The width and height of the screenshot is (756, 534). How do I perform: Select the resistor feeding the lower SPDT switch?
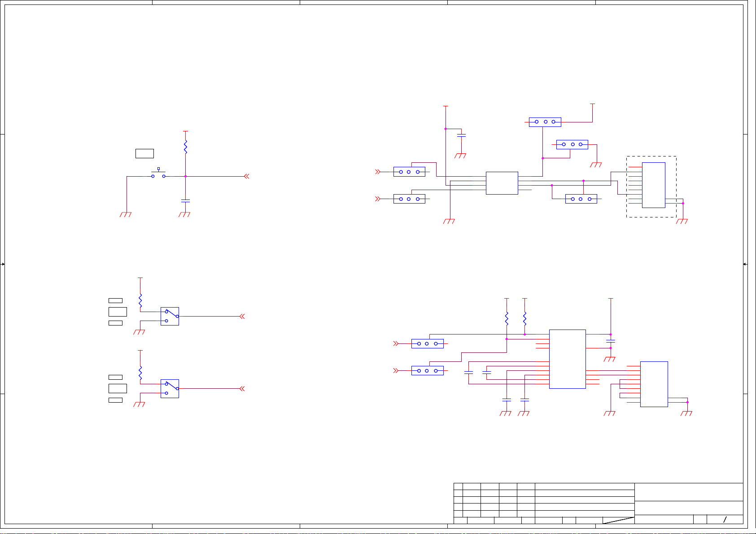pos(140,373)
